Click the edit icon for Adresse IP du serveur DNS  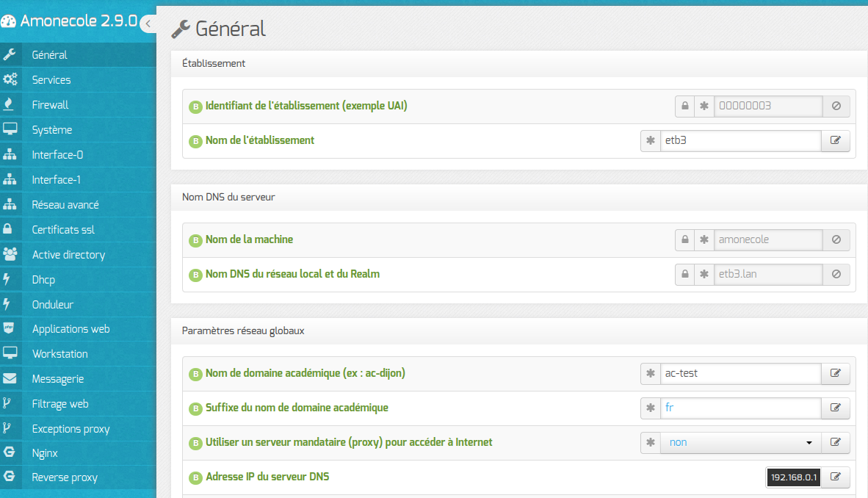[x=835, y=477]
